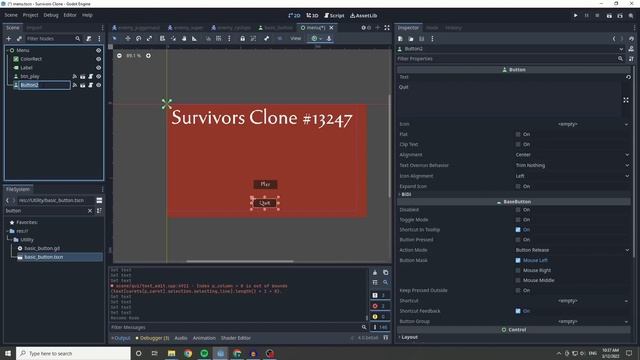Screen dimensions: 640x360
Task: Switch to the AssetLib workspace
Action: pyautogui.click(x=364, y=16)
